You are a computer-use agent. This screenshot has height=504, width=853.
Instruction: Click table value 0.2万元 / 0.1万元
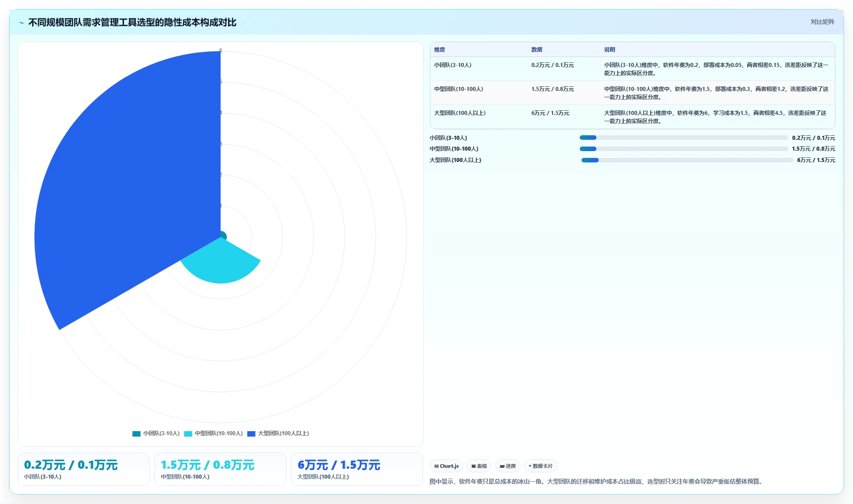tap(553, 65)
